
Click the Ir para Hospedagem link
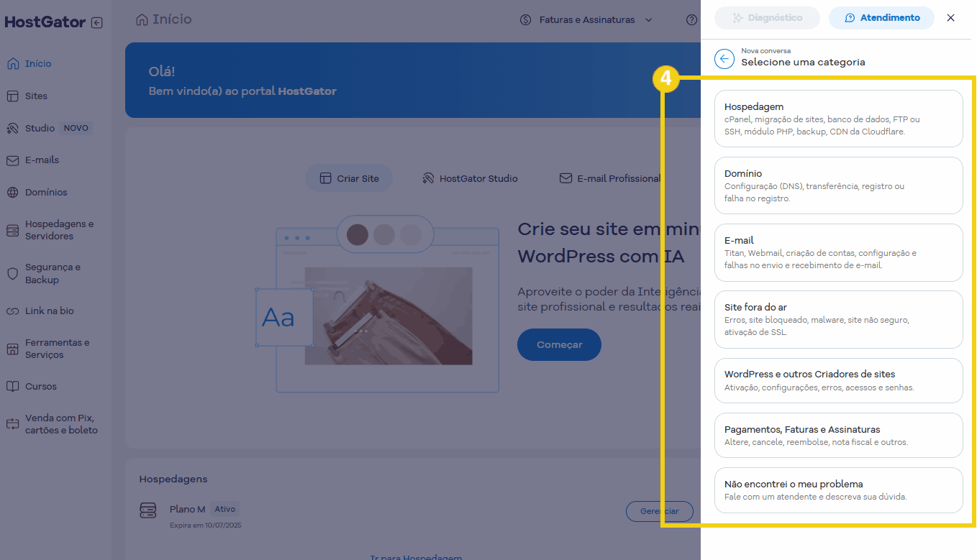(x=416, y=557)
